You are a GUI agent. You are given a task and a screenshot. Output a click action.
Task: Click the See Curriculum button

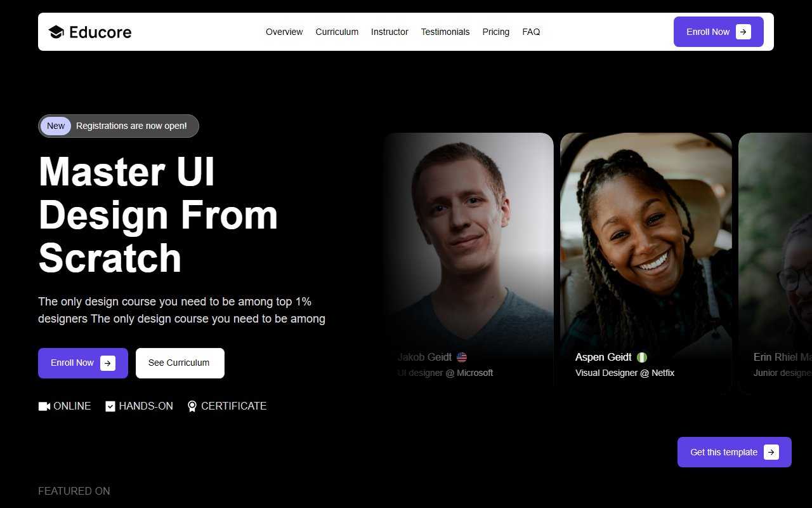pyautogui.click(x=180, y=363)
